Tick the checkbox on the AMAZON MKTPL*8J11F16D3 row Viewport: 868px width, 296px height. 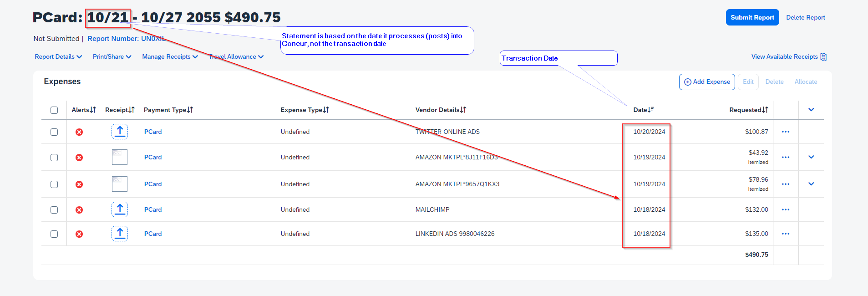pyautogui.click(x=54, y=158)
